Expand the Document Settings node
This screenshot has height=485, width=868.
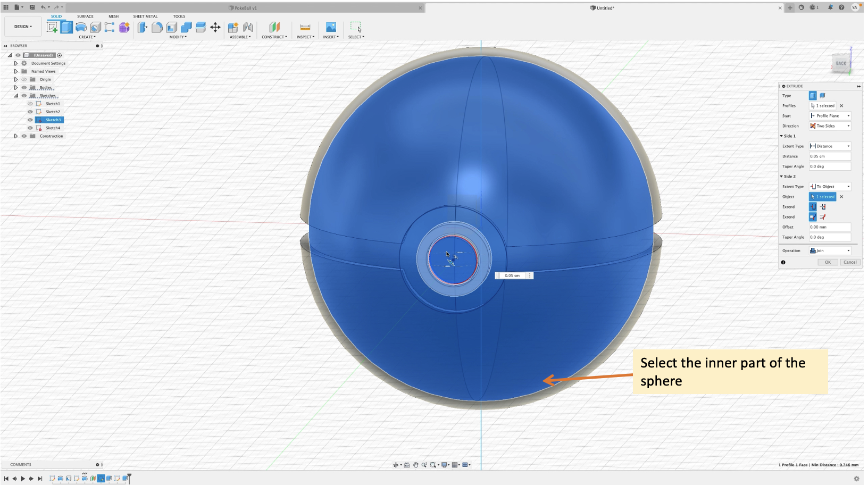[16, 63]
